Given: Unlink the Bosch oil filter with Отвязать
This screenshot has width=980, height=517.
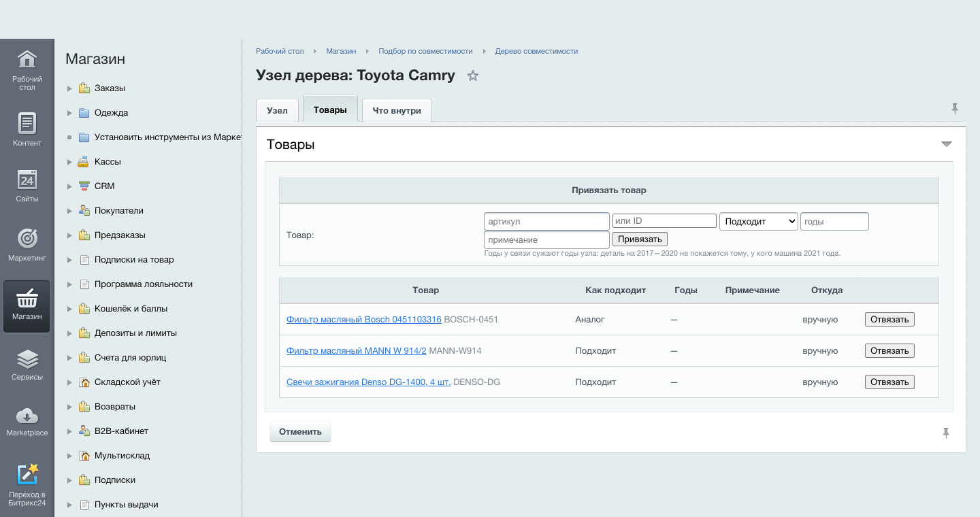Looking at the screenshot, I should [x=889, y=320].
